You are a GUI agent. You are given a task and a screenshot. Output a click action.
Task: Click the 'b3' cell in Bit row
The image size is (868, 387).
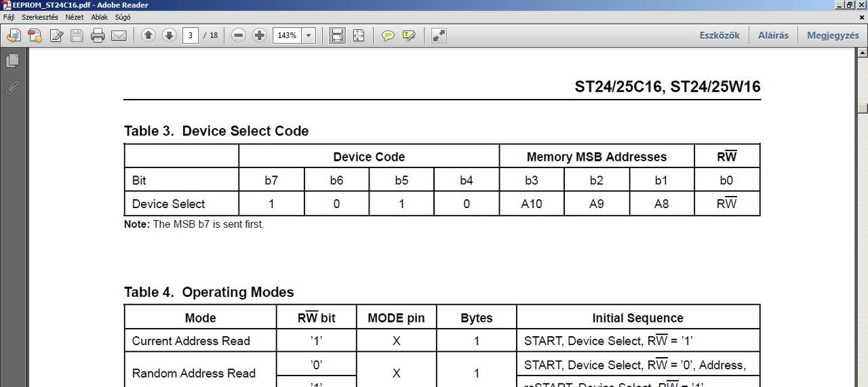(532, 180)
